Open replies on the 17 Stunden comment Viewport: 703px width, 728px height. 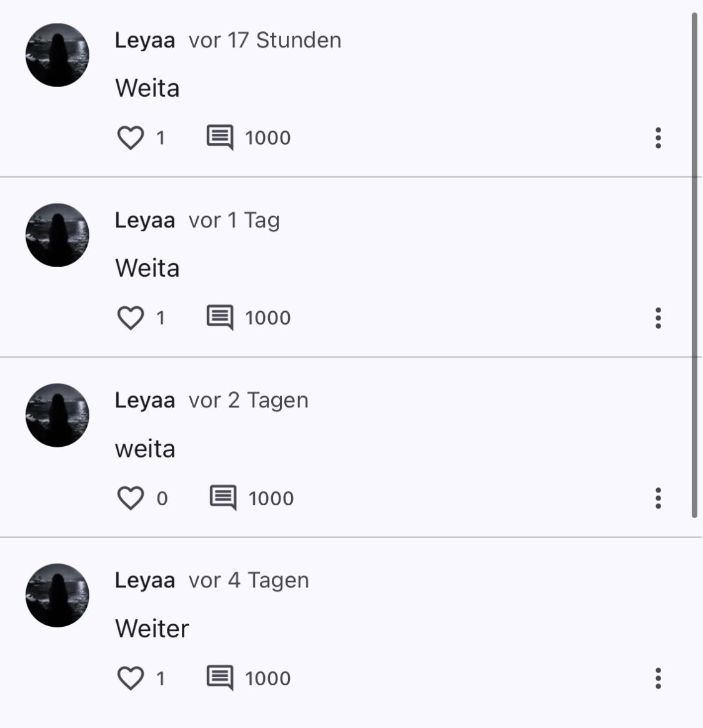pyautogui.click(x=220, y=137)
